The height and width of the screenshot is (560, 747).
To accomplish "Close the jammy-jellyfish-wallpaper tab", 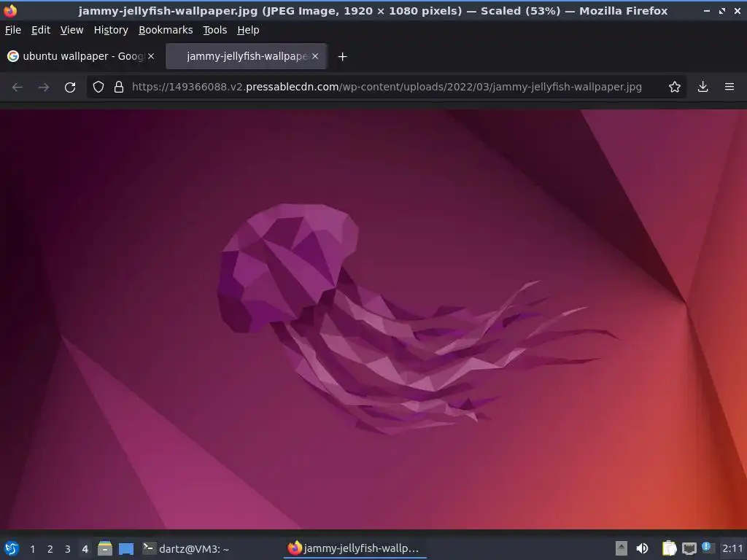I will click(x=315, y=56).
